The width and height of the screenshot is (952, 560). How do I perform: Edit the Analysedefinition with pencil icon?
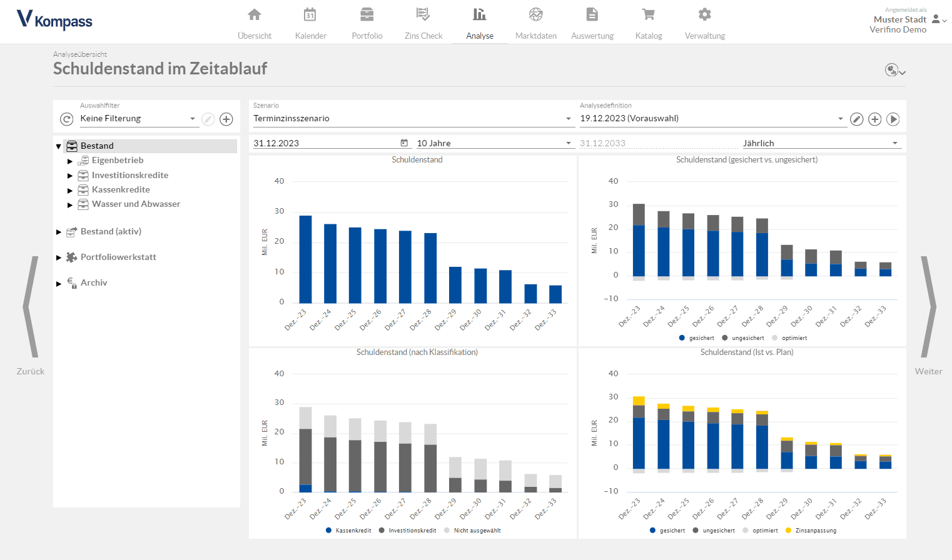856,119
